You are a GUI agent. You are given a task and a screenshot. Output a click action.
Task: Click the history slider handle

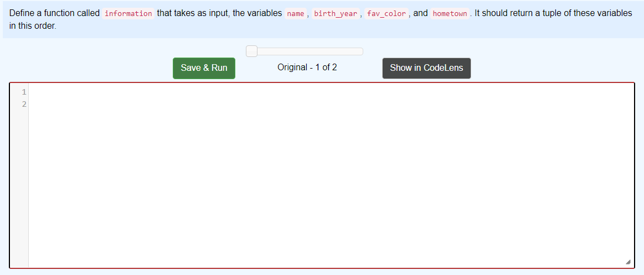tap(252, 51)
